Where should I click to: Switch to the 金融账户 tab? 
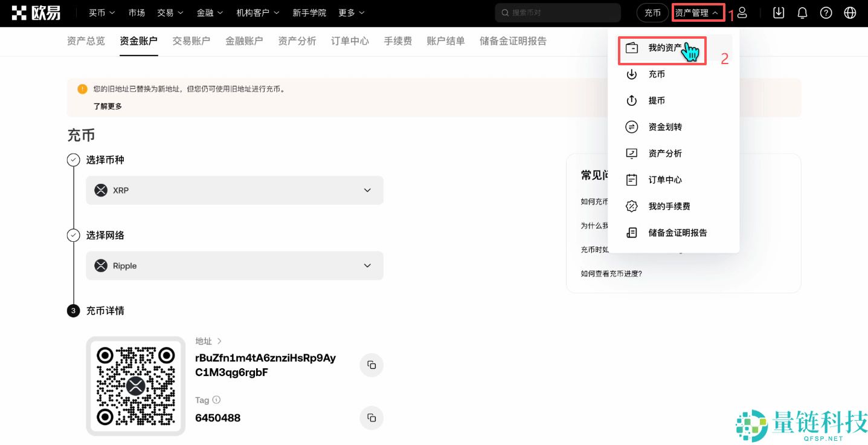click(x=244, y=41)
